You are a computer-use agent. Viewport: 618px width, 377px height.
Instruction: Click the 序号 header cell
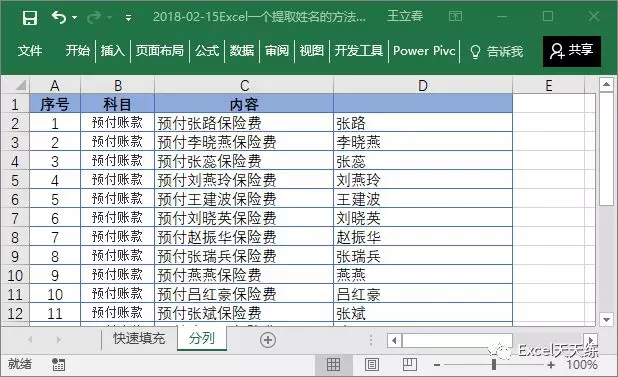[x=55, y=104]
